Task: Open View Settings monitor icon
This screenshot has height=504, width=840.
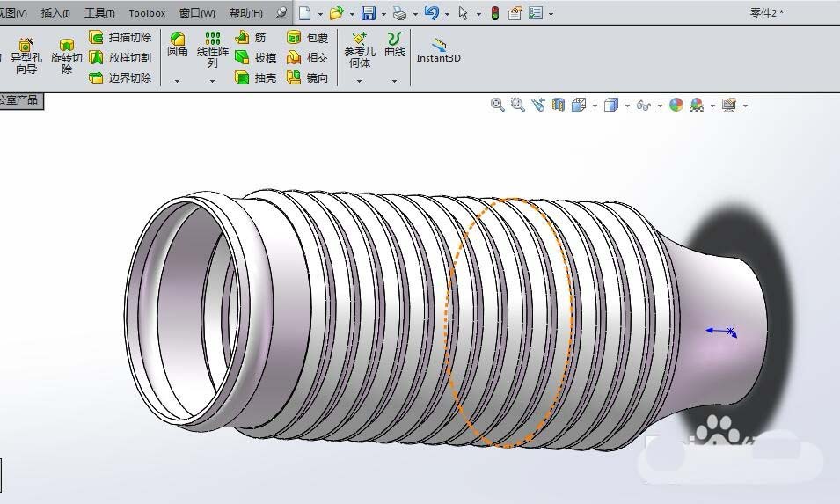Action: point(729,105)
